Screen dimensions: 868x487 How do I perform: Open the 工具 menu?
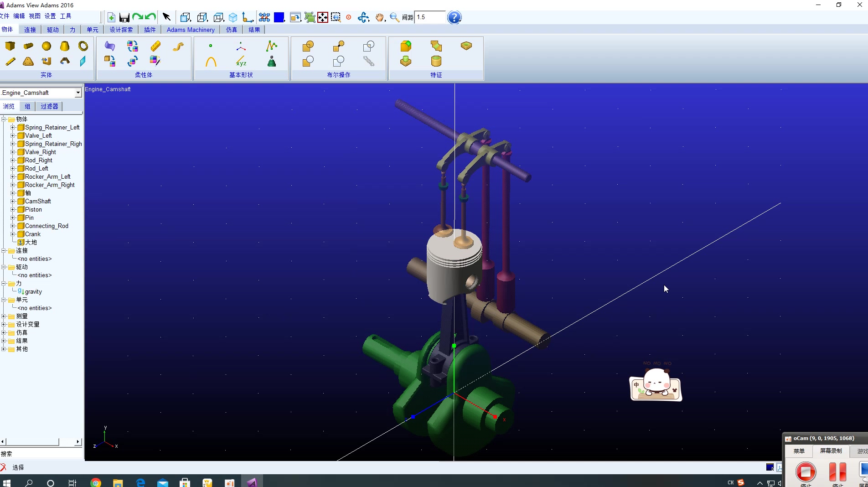click(x=66, y=16)
